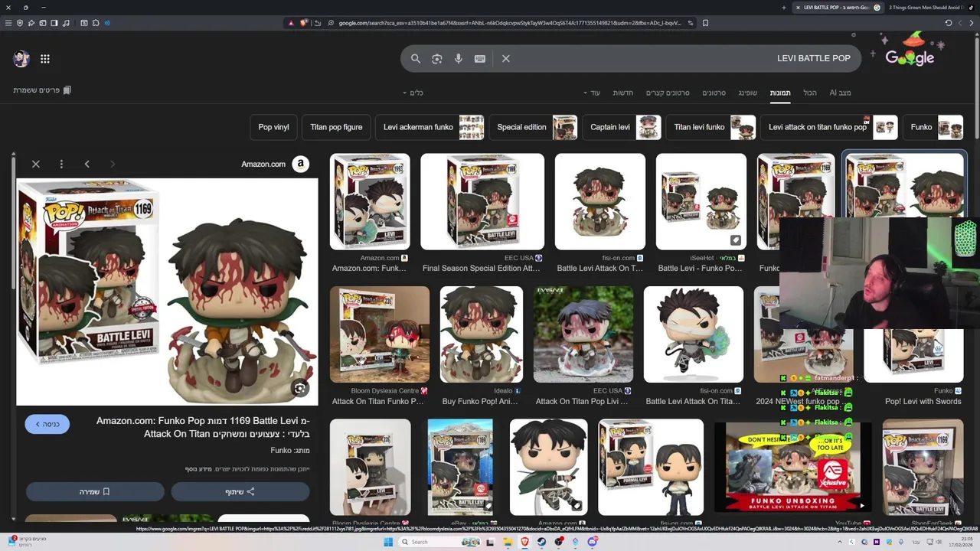Filter by the Titan pop figure chip

click(336, 127)
